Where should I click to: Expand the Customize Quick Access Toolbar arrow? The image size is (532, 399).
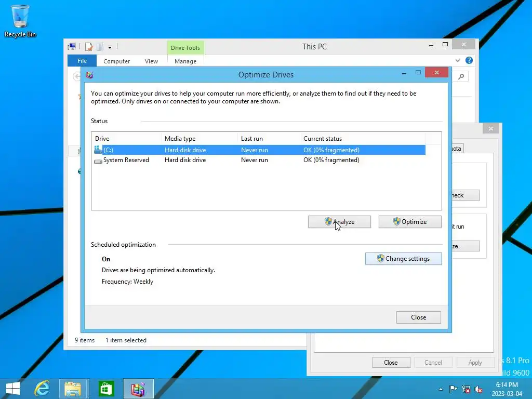(x=110, y=47)
